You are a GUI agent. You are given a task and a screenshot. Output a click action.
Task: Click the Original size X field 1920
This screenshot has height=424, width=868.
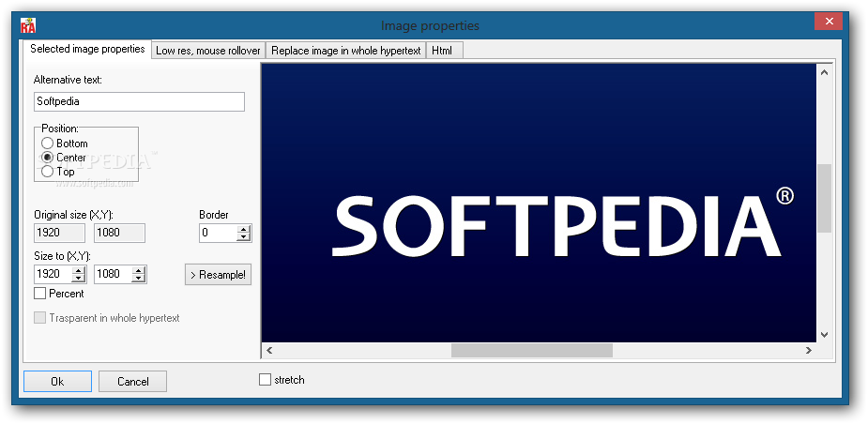pyautogui.click(x=59, y=233)
